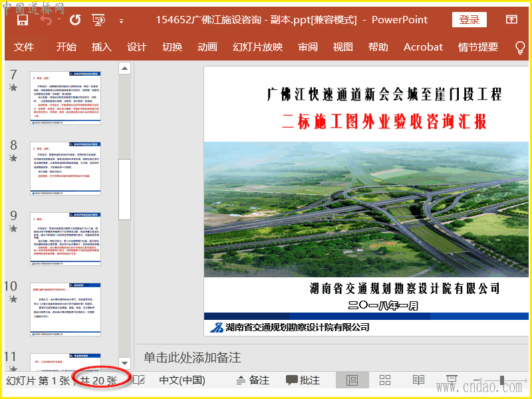This screenshot has width=532, height=399.
Task: Click the Redo/Repeat icon
Action: (x=75, y=20)
